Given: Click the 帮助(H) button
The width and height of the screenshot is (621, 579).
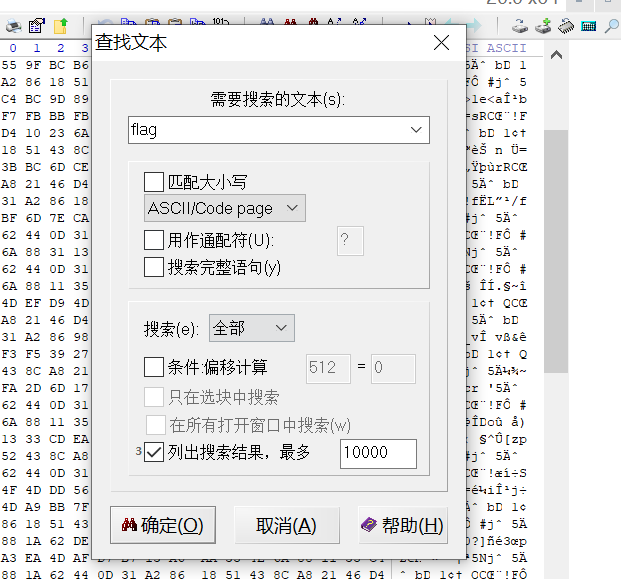Looking at the screenshot, I should pos(403,526).
